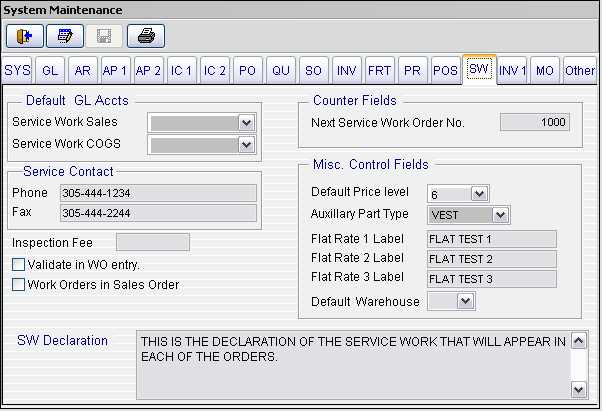Switch to the INV tab

[x=347, y=71]
